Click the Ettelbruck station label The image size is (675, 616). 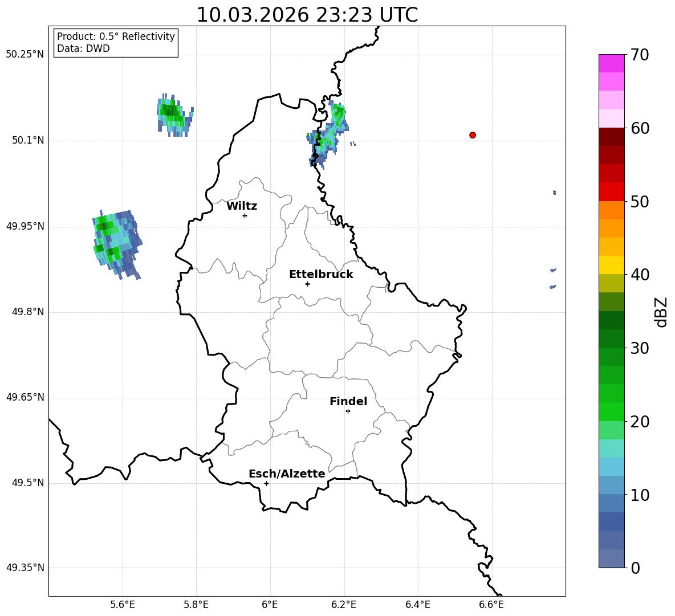click(321, 275)
